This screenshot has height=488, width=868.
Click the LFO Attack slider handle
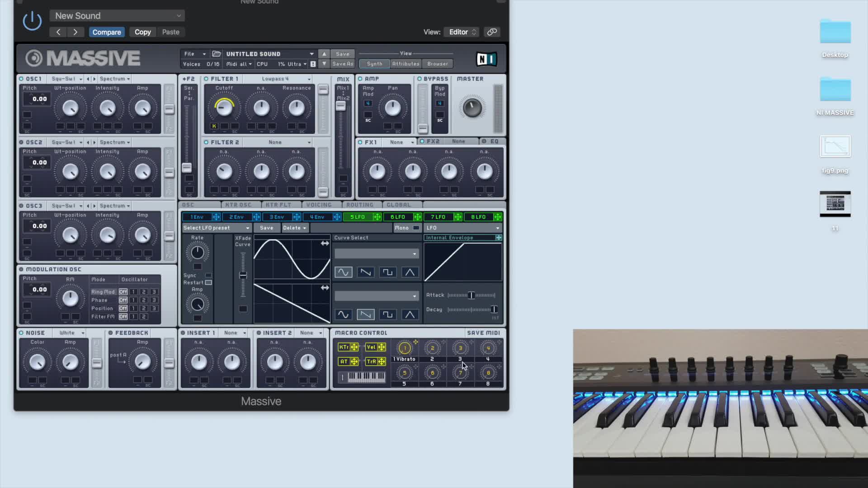pos(471,295)
